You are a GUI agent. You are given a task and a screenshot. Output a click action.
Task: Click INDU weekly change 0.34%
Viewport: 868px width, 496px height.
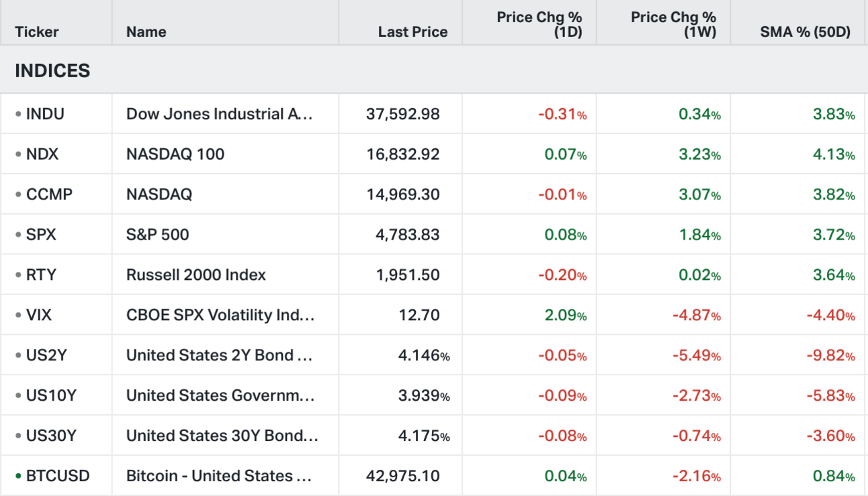pos(700,114)
